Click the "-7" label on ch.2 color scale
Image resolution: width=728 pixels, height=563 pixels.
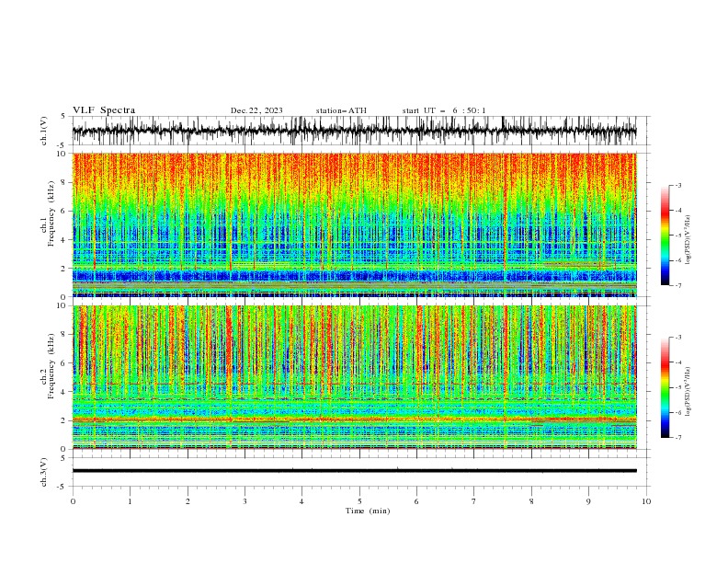click(x=677, y=438)
